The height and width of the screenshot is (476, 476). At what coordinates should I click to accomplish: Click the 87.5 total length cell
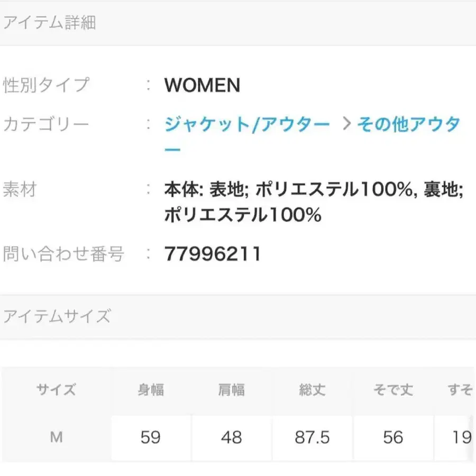click(312, 437)
